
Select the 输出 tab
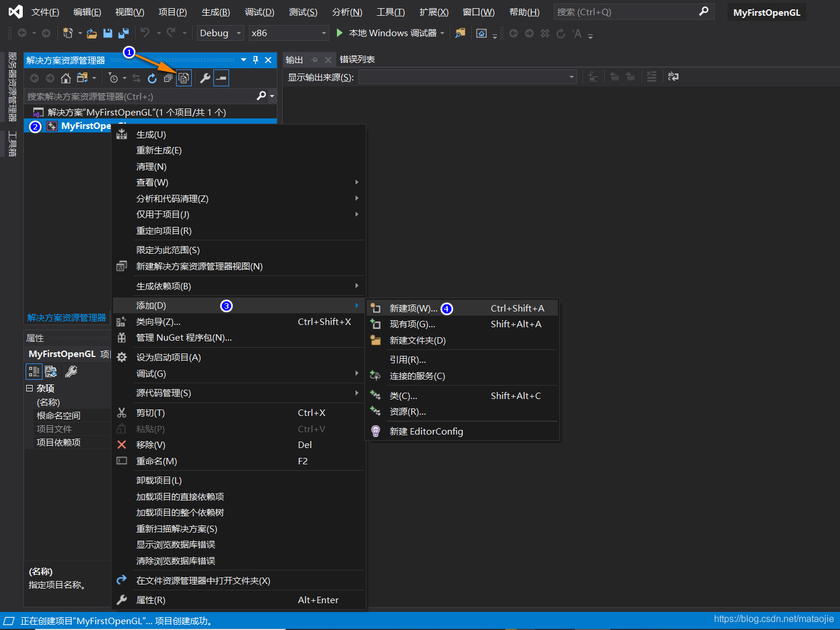[294, 60]
